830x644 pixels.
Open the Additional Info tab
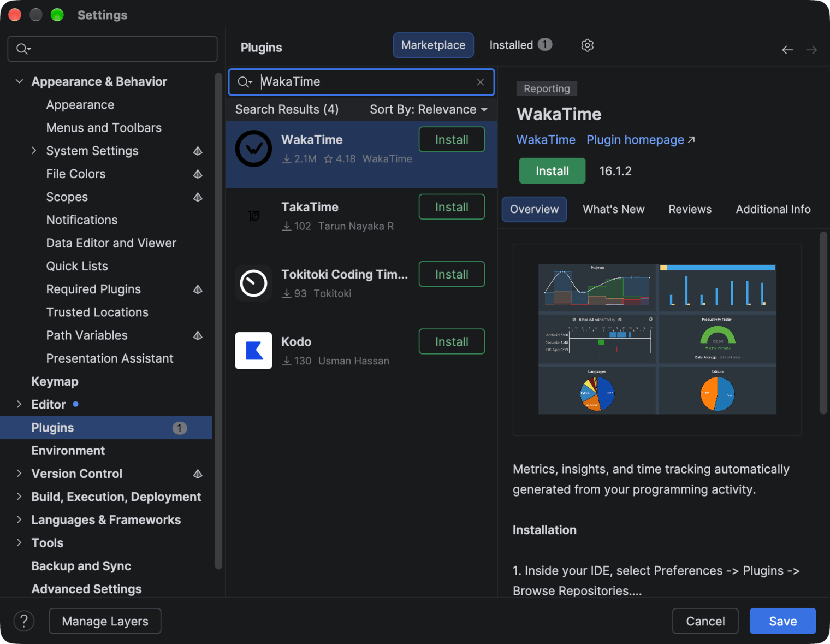(x=773, y=209)
